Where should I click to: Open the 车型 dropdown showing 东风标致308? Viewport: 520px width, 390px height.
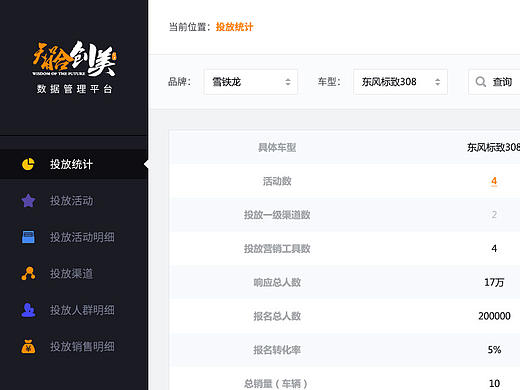(x=400, y=82)
